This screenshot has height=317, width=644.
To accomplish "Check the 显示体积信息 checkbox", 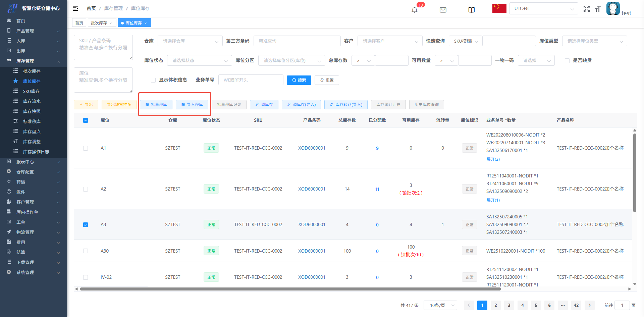I will pos(153,80).
